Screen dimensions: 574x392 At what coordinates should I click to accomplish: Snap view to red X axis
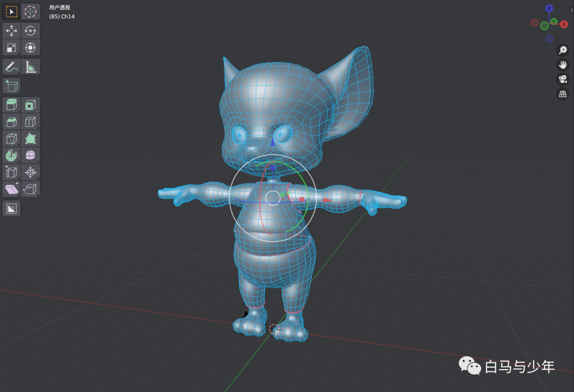pos(564,24)
